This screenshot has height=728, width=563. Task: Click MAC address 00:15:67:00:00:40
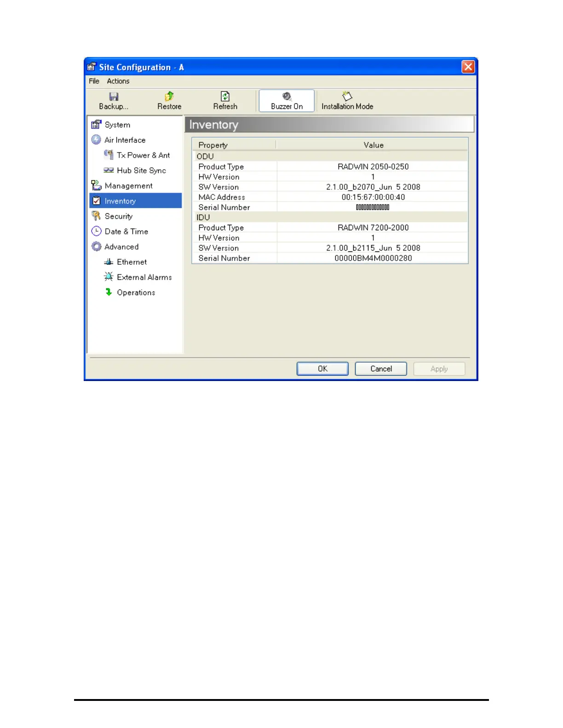(373, 197)
